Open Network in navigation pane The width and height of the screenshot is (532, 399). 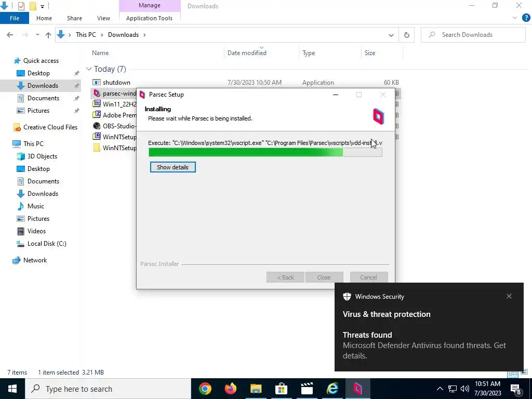tap(30, 260)
